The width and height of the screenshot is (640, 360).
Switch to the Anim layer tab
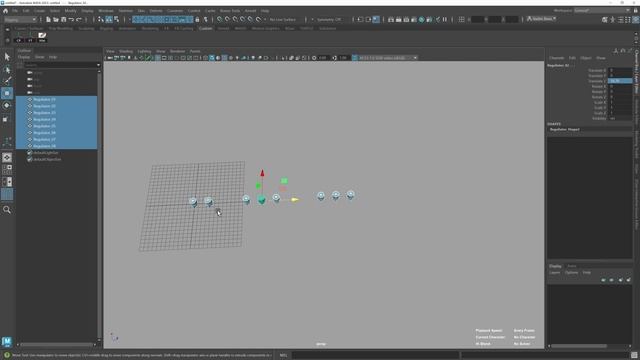click(572, 266)
